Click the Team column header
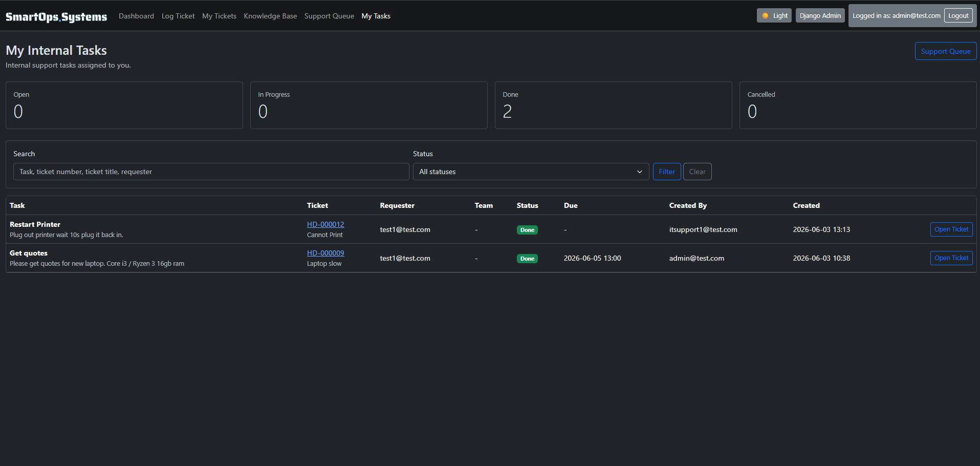980x466 pixels. (484, 205)
